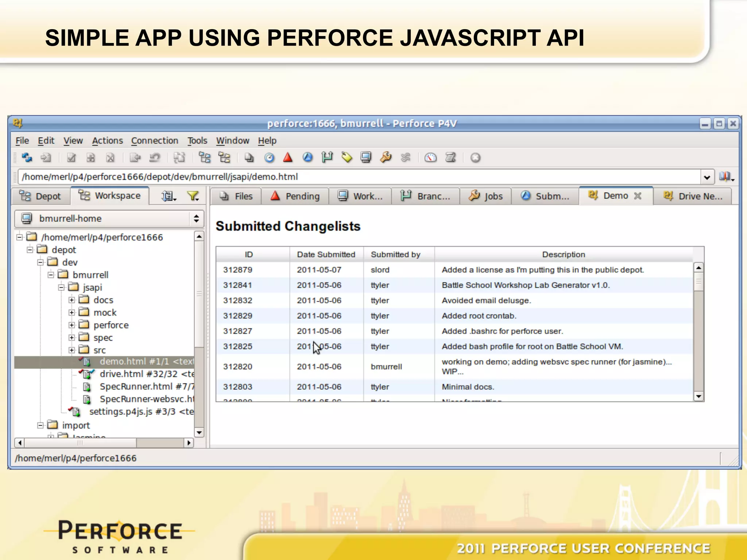Click the Check Out toolbar icon

pos(71,157)
